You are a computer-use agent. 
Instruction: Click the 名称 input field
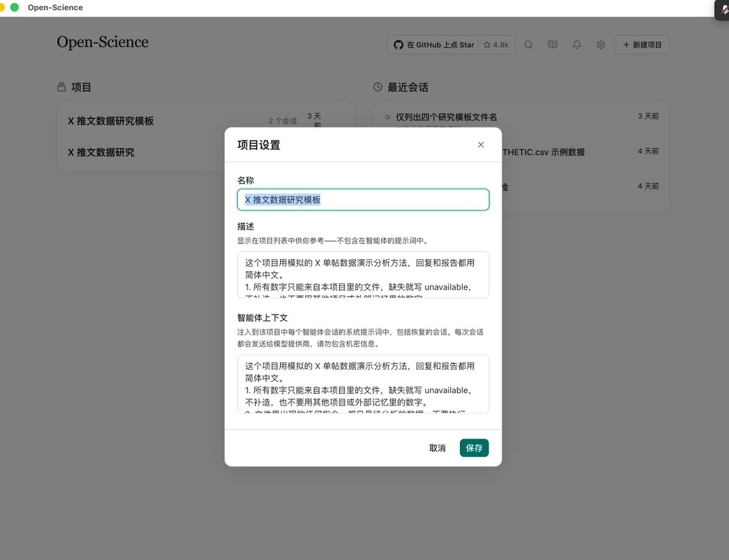point(363,200)
